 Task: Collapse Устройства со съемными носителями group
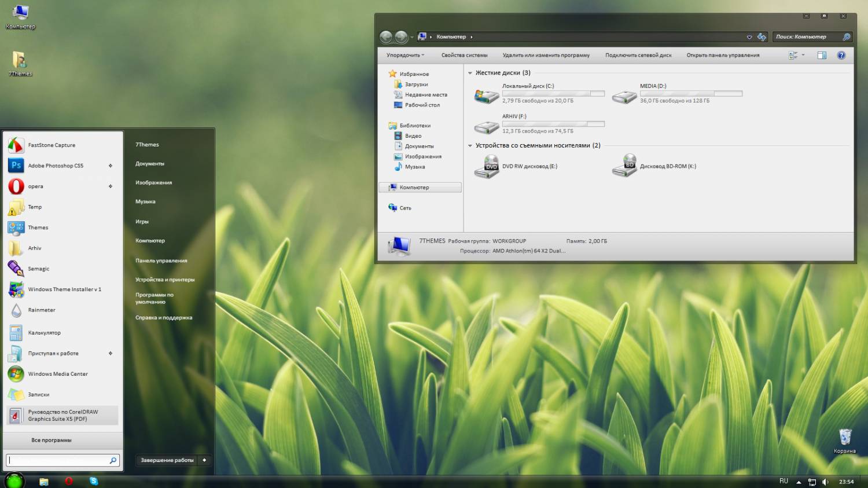click(x=470, y=146)
